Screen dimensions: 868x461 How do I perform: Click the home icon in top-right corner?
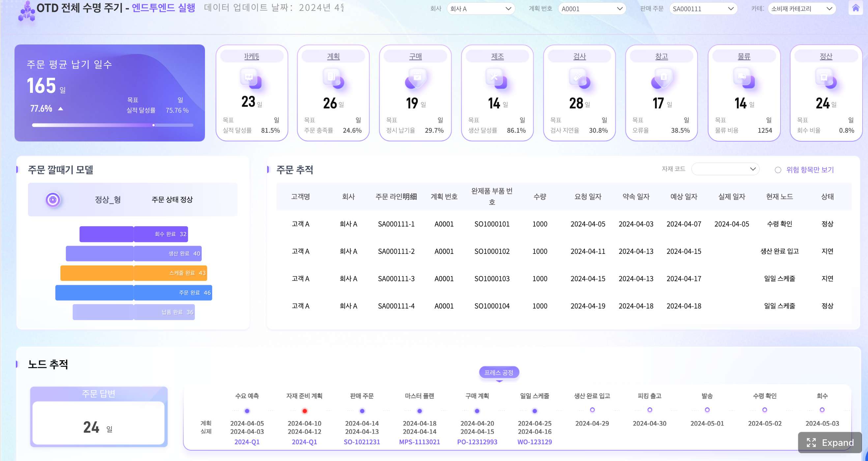855,8
